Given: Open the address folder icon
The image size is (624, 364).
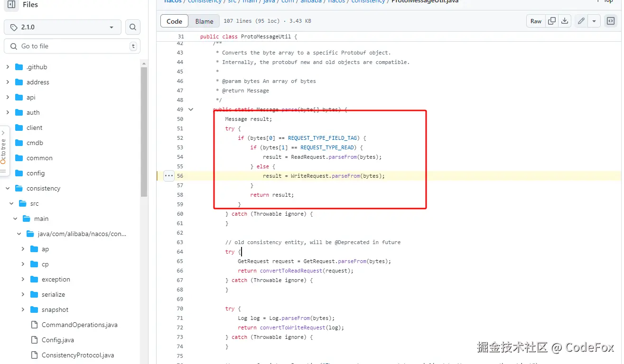Looking at the screenshot, I should click(19, 82).
